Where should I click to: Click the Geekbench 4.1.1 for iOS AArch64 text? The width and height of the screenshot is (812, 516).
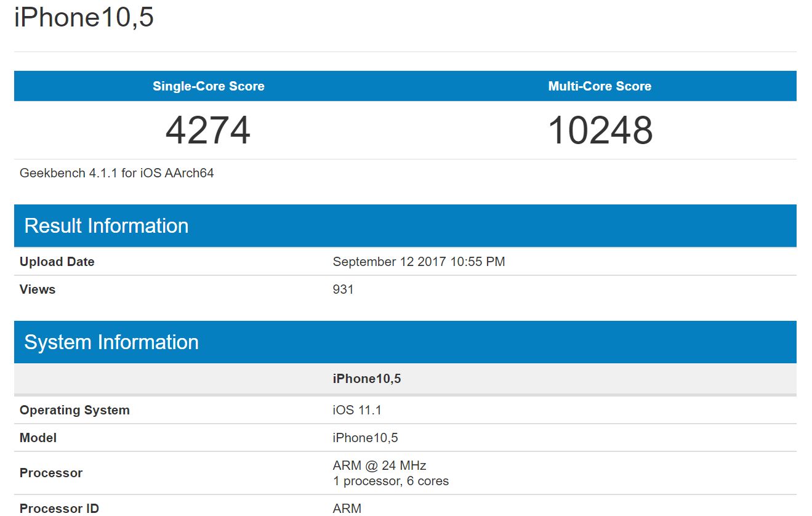coord(117,173)
